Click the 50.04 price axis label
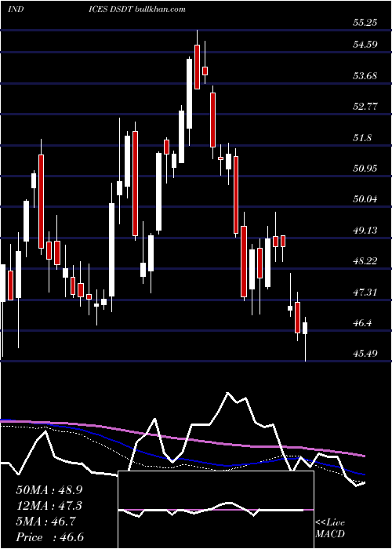 pyautogui.click(x=365, y=199)
